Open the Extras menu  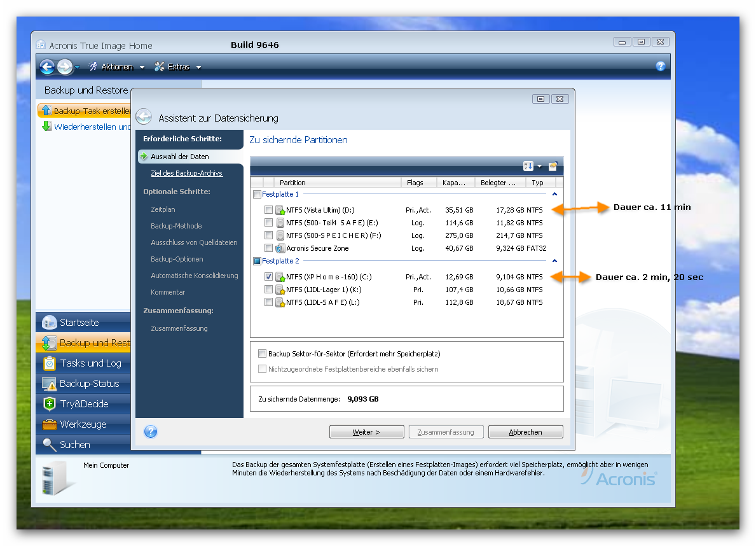click(x=179, y=67)
